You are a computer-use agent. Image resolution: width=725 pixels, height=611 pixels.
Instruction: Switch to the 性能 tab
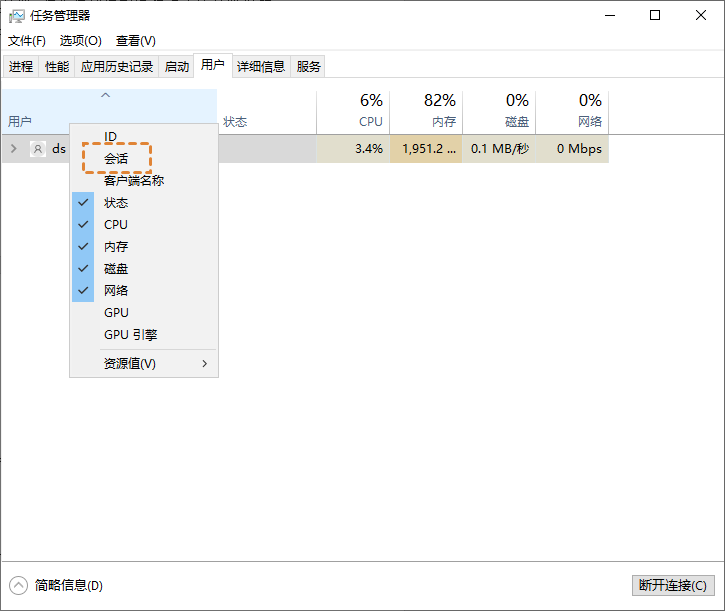coord(57,67)
